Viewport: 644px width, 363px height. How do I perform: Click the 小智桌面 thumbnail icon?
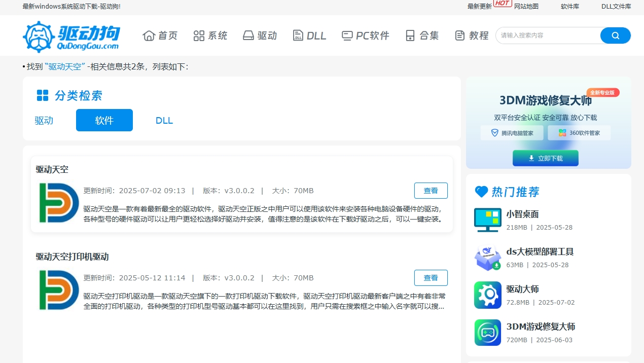(x=487, y=220)
